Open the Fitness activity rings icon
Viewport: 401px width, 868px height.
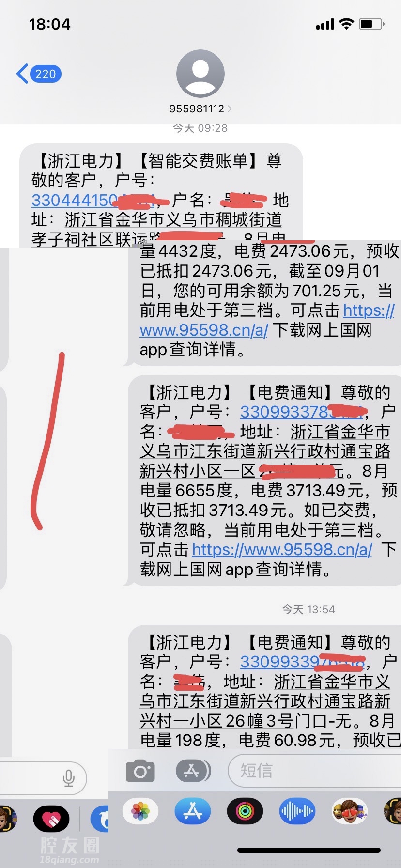[245, 811]
